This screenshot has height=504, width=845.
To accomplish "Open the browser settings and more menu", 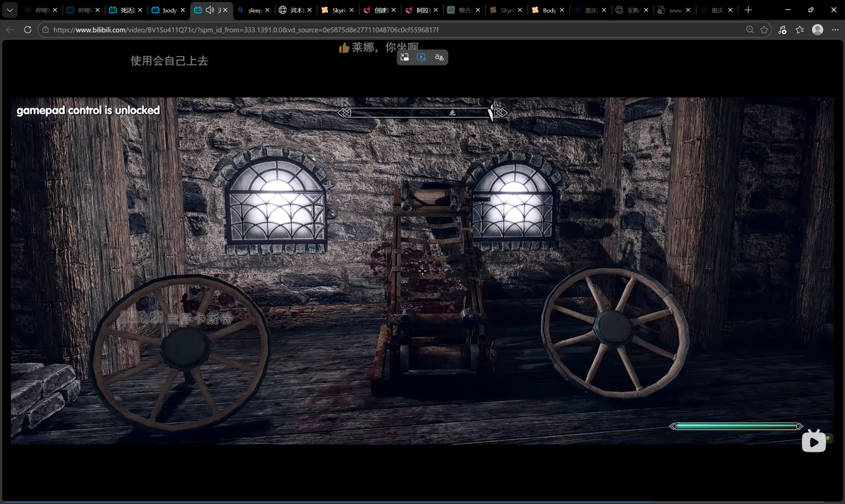I will coord(835,30).
